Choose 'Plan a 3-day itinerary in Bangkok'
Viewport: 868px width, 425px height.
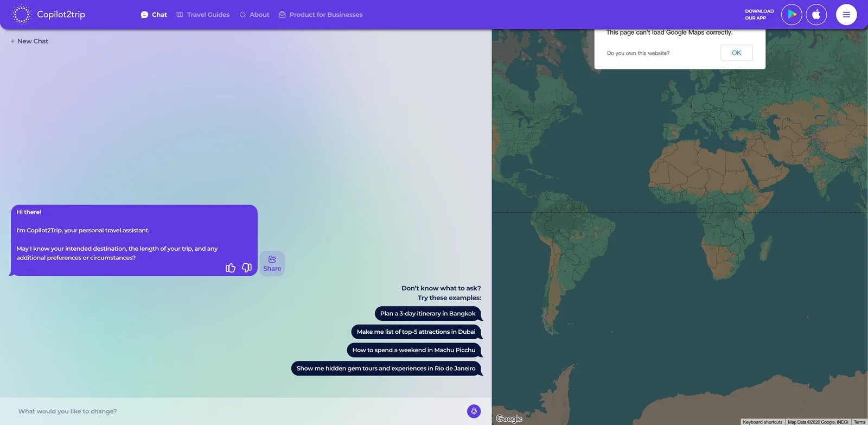point(427,314)
